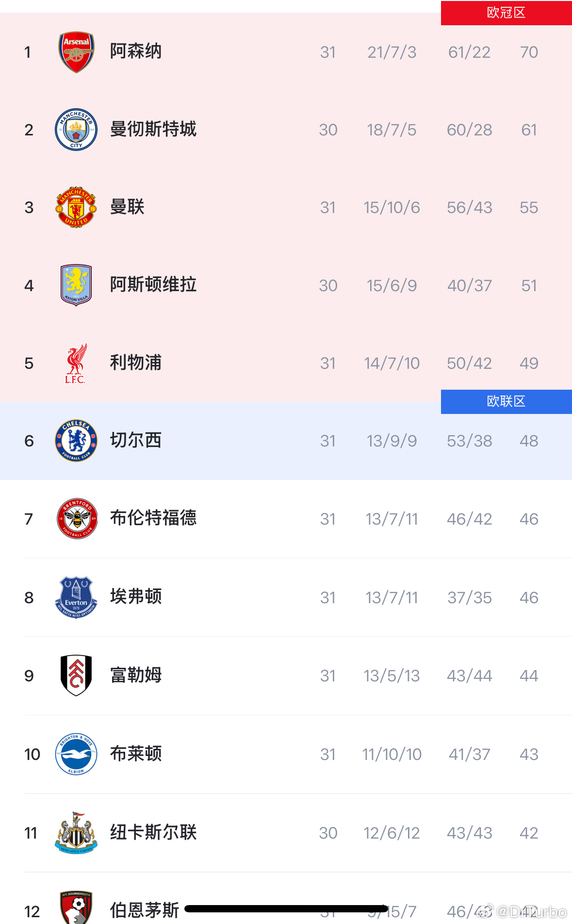Click the Everton club badge
The width and height of the screenshot is (572, 924).
[x=76, y=597]
